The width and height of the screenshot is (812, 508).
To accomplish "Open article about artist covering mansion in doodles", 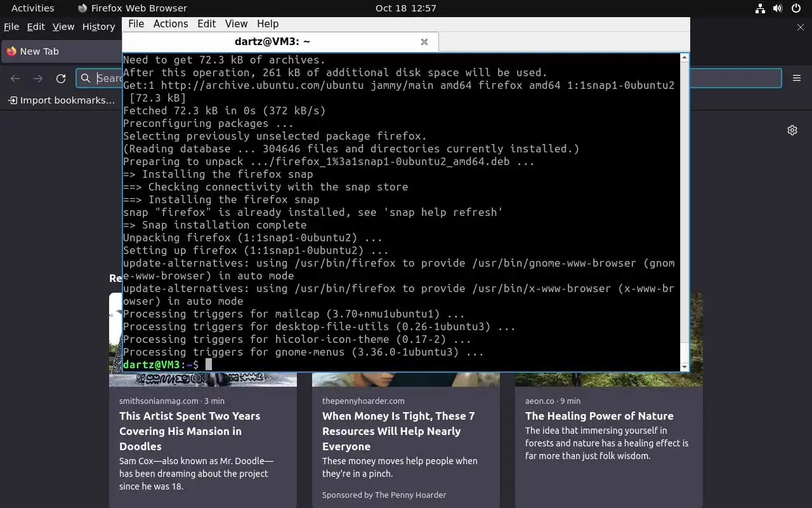I will point(190,431).
